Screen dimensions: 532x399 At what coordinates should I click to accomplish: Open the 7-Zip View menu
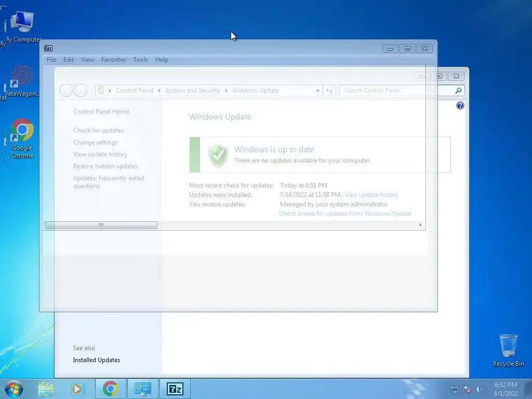[x=87, y=60]
